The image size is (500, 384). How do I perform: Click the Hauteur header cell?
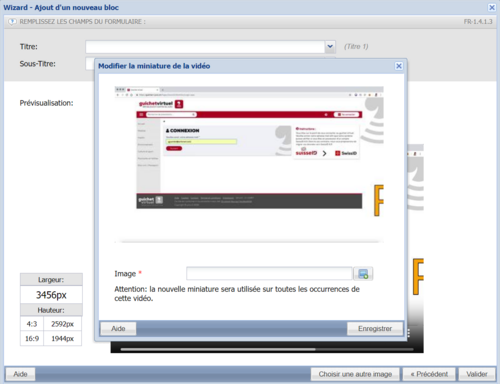[x=51, y=310]
